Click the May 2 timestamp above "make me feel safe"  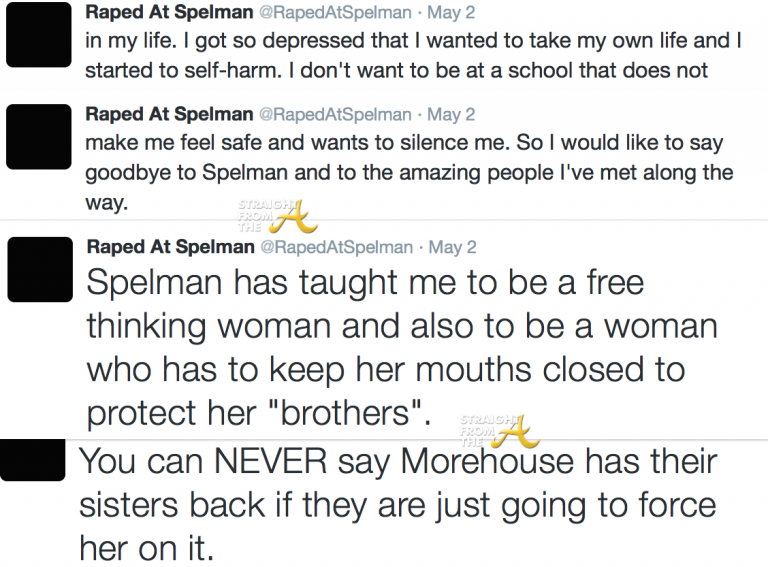click(451, 114)
